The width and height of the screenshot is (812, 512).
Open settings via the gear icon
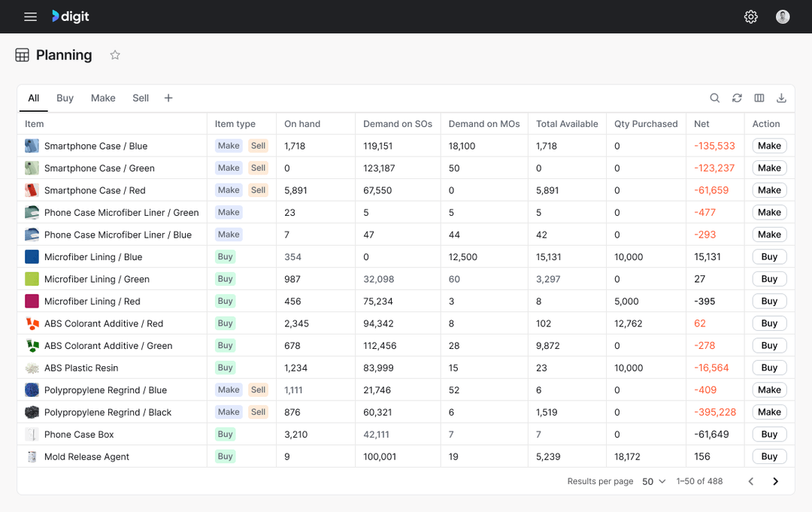[750, 17]
